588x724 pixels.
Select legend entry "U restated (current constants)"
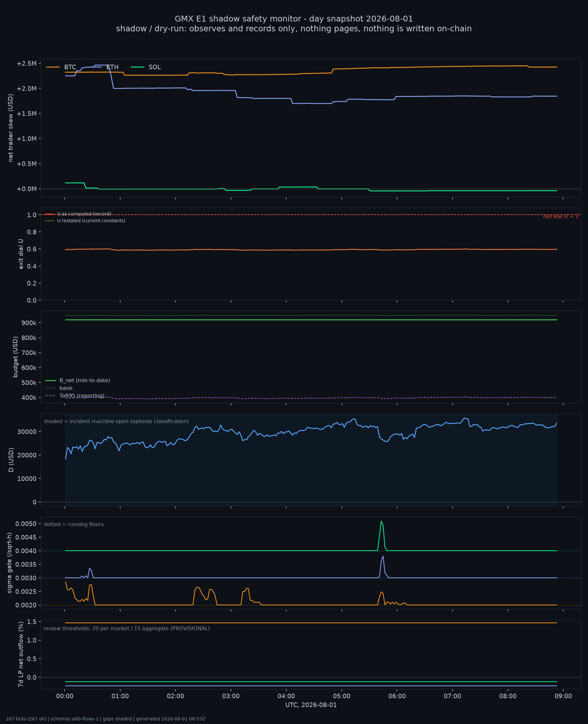[x=91, y=220]
